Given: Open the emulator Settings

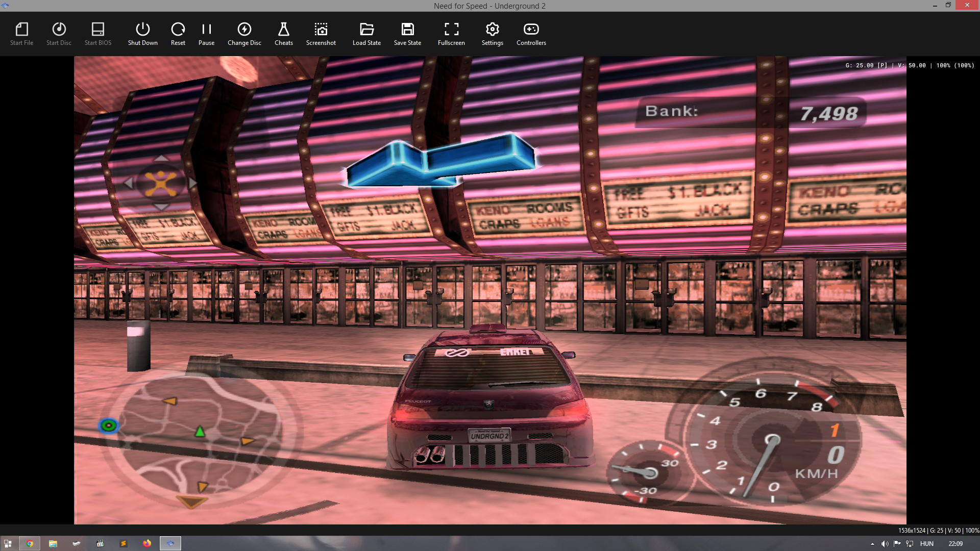Looking at the screenshot, I should point(492,34).
